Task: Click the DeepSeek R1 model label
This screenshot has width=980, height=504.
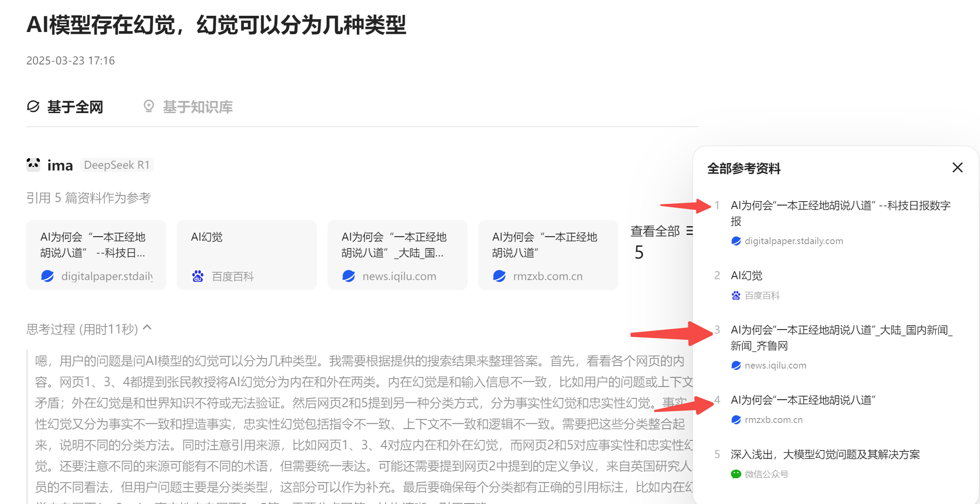Action: [x=116, y=165]
